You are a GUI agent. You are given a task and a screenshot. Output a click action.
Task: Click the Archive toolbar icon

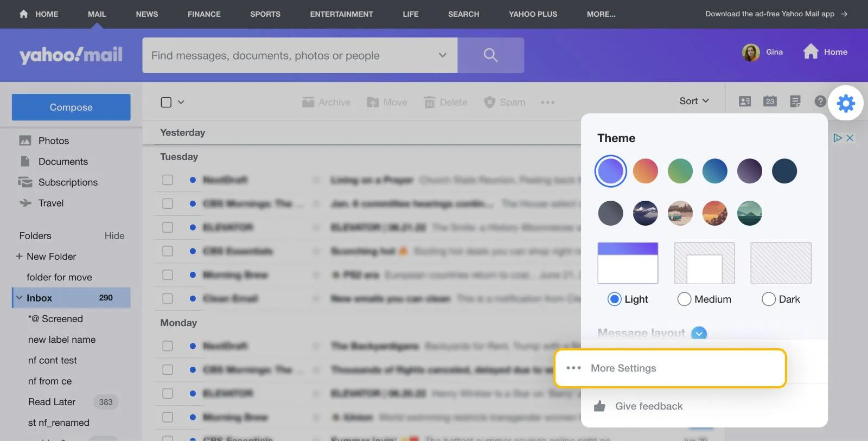[308, 102]
